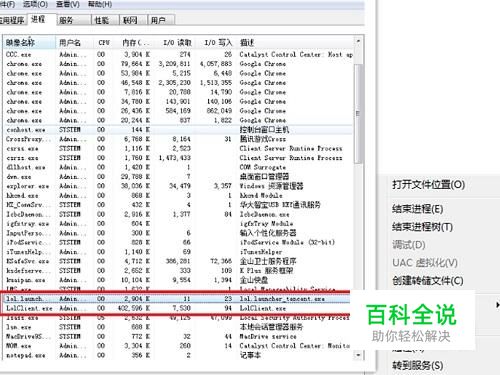Screen dimensions: 500x375
Task: Click 402,596 K memory value of LolClient
Action: click(134, 308)
